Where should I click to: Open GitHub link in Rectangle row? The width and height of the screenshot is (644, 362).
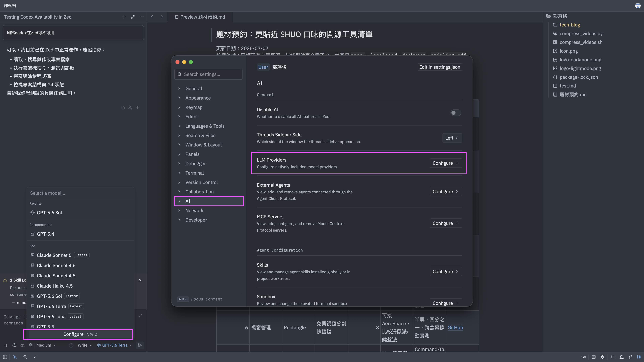coord(455,327)
